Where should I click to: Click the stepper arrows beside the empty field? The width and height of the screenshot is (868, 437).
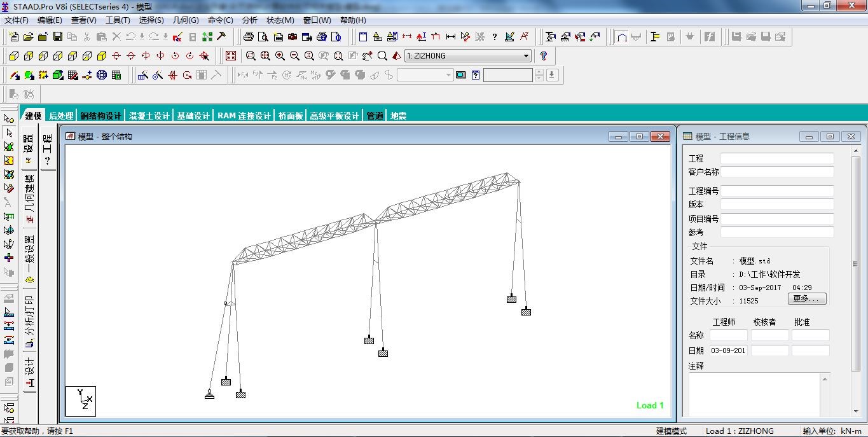(x=539, y=75)
